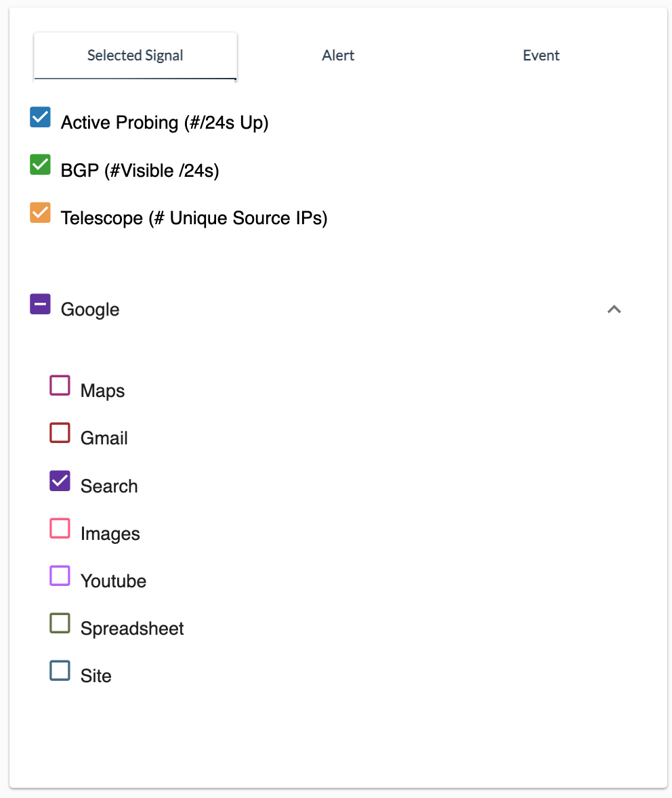Click the Google indeterminate group checkbox

tap(40, 304)
